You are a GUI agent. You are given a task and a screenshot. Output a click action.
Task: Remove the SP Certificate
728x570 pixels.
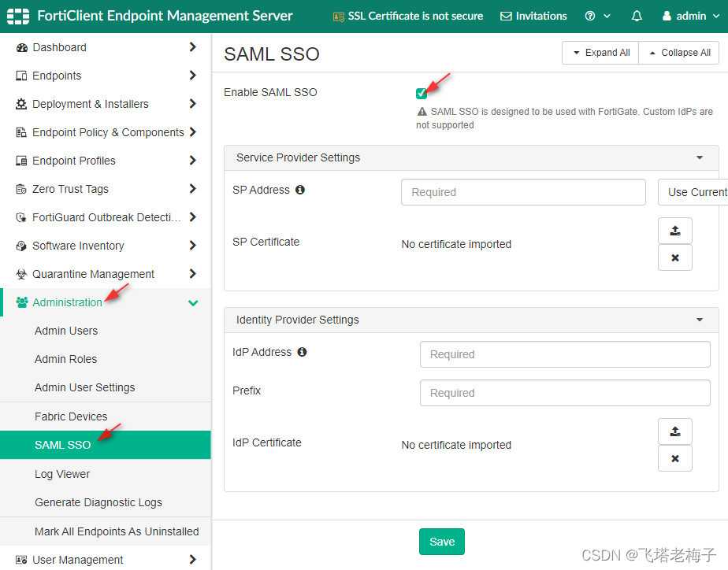pos(674,257)
